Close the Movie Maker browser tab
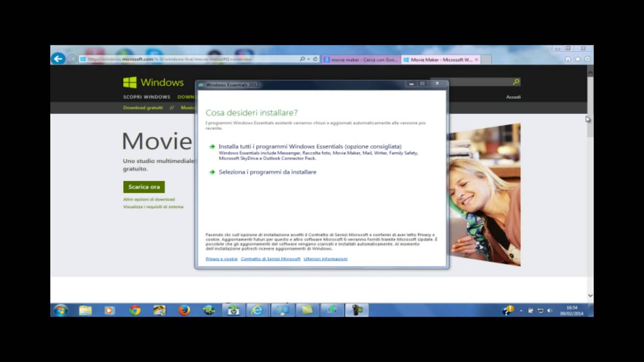This screenshot has width=644, height=362. (x=476, y=59)
